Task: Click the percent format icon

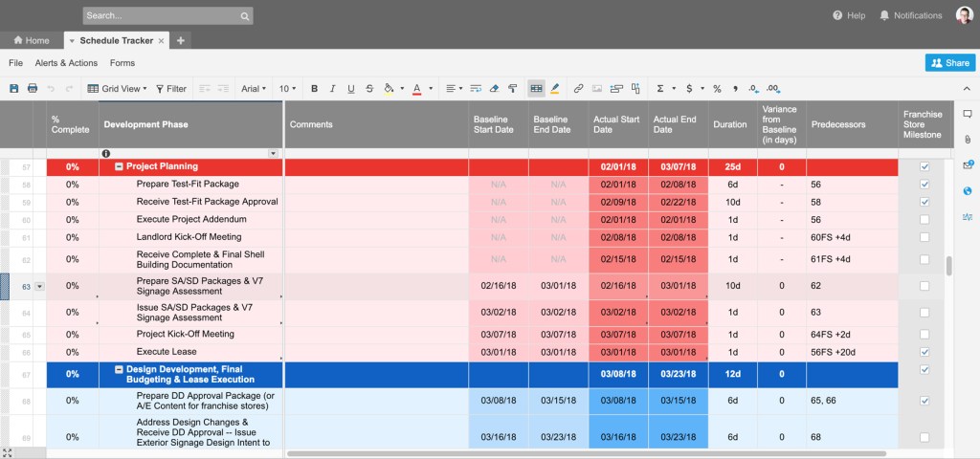Action: (717, 89)
